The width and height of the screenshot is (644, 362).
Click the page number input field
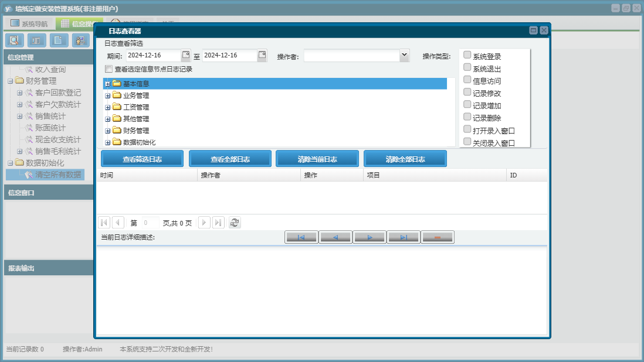point(150,223)
